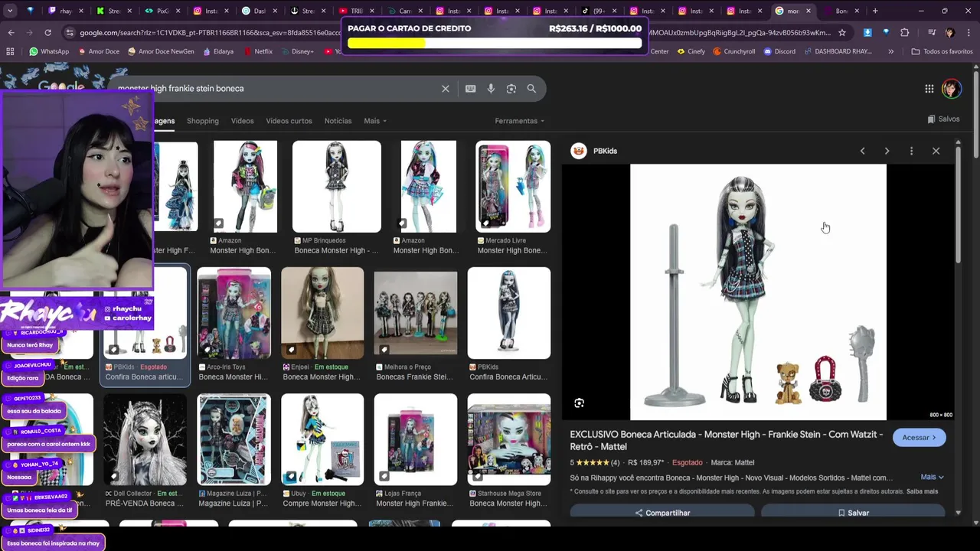Image resolution: width=980 pixels, height=551 pixels.
Task: Switch to Vídeos curtos tab
Action: click(x=289, y=121)
